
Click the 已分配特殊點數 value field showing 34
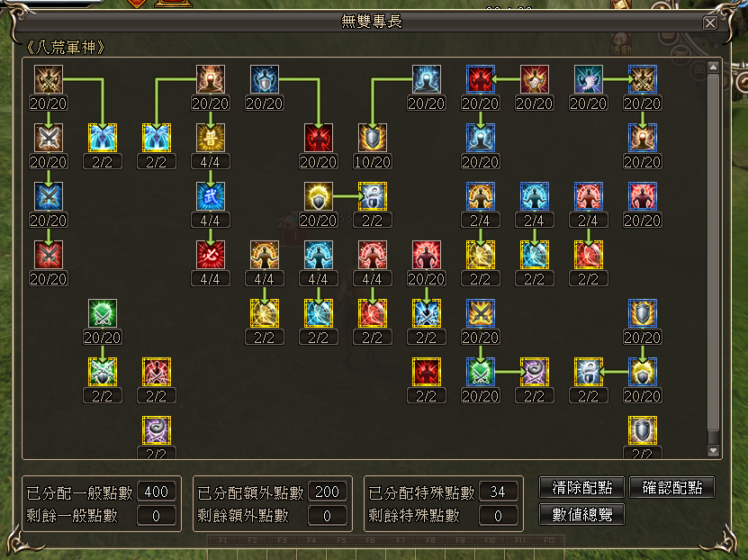coord(499,492)
